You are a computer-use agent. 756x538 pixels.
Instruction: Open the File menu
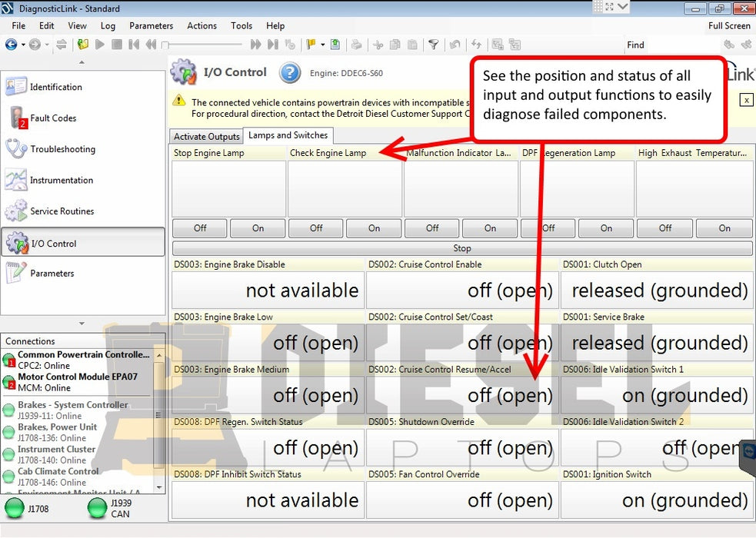tap(18, 25)
